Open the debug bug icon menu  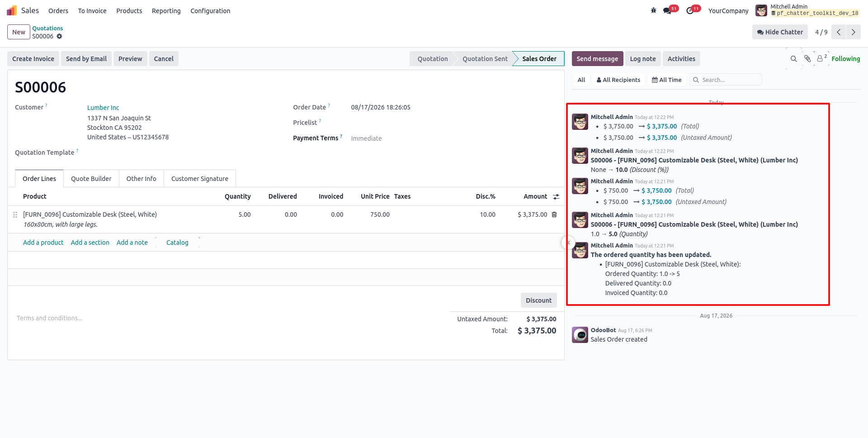click(653, 10)
